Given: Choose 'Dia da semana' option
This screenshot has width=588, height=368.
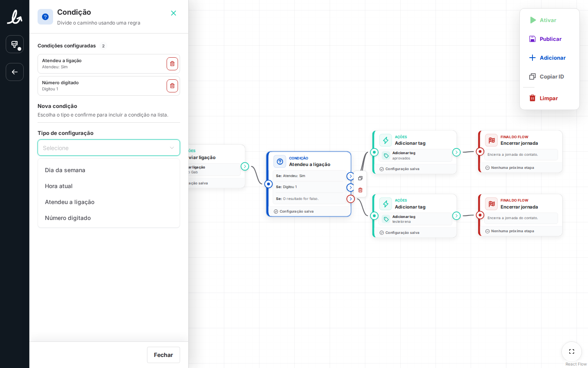Looking at the screenshot, I should pyautogui.click(x=109, y=170).
